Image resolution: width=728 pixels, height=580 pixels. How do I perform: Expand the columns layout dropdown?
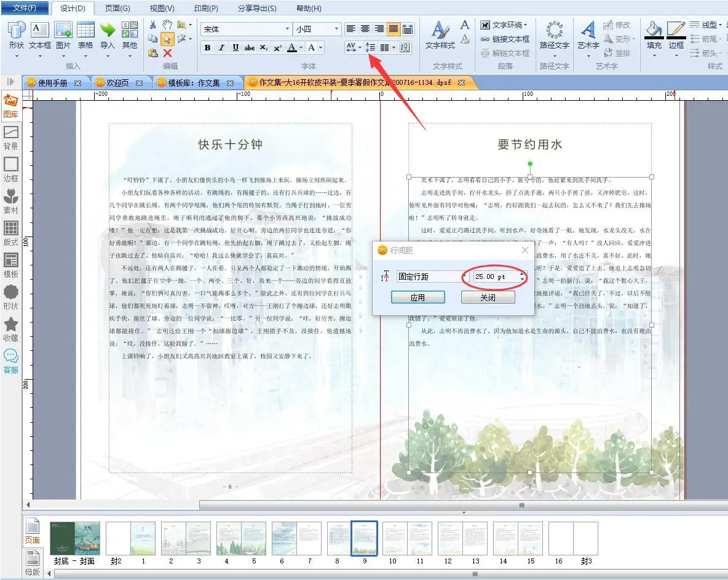coord(394,47)
